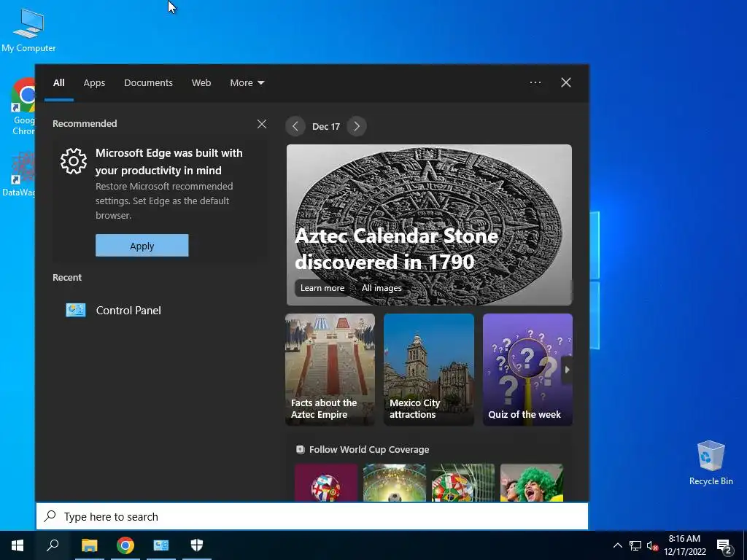This screenshot has width=747, height=560.
Task: Click the Edge productivity recommendation title
Action: coord(169,161)
